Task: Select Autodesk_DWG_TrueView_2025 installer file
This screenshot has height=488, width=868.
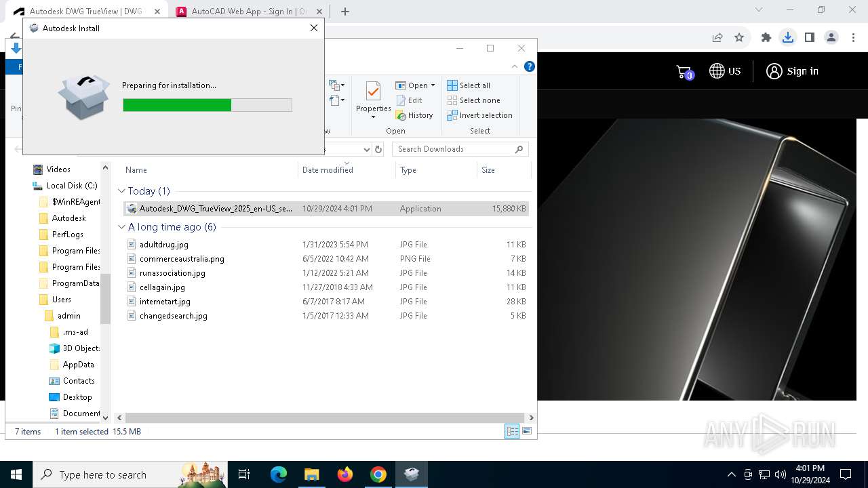Action: 326,209
